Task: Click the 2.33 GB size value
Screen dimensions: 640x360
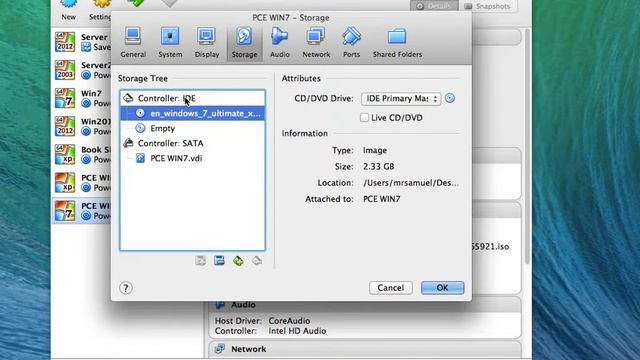Action: click(x=378, y=167)
